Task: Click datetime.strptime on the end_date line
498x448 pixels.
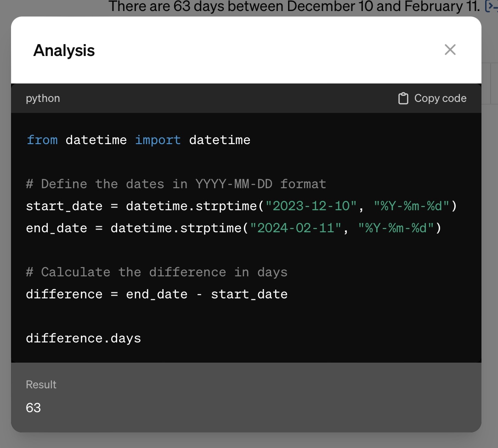Action: tap(176, 228)
